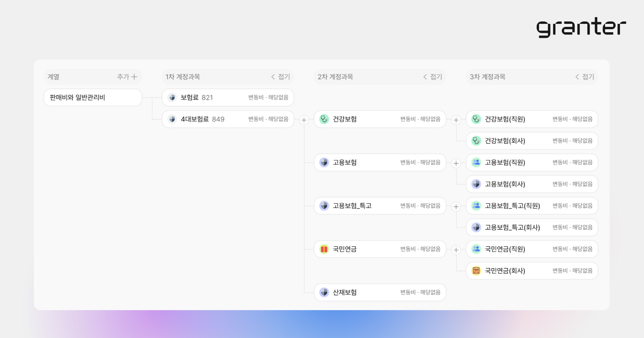Select the 산재보험 account row

(380, 292)
